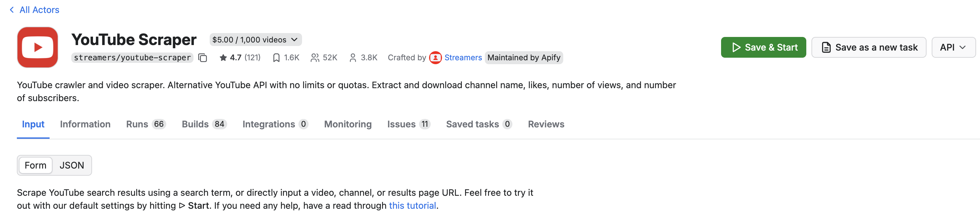Click the 4.7 (121) rating text
This screenshot has width=980, height=223.
tap(245, 57)
